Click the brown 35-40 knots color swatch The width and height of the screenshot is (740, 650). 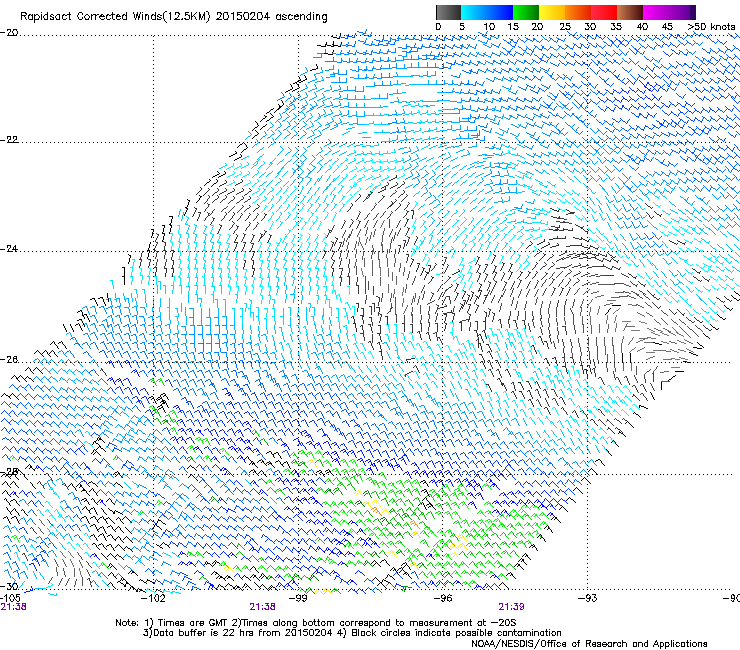[630, 12]
